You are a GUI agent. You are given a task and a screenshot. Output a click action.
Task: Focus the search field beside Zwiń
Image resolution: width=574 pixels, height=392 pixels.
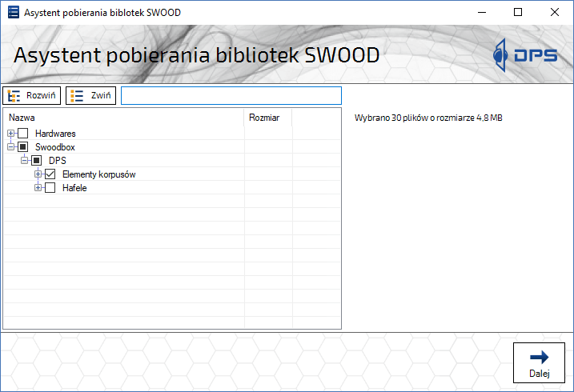click(231, 95)
